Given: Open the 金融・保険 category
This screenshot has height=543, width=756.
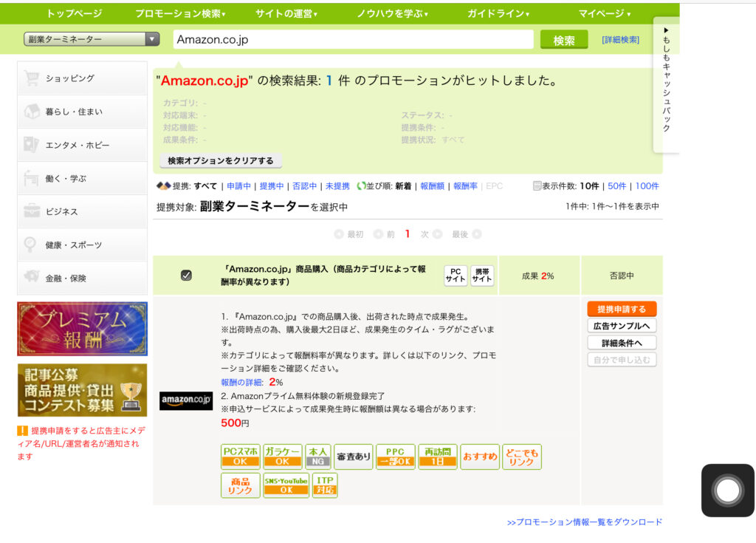Looking at the screenshot, I should [x=83, y=278].
